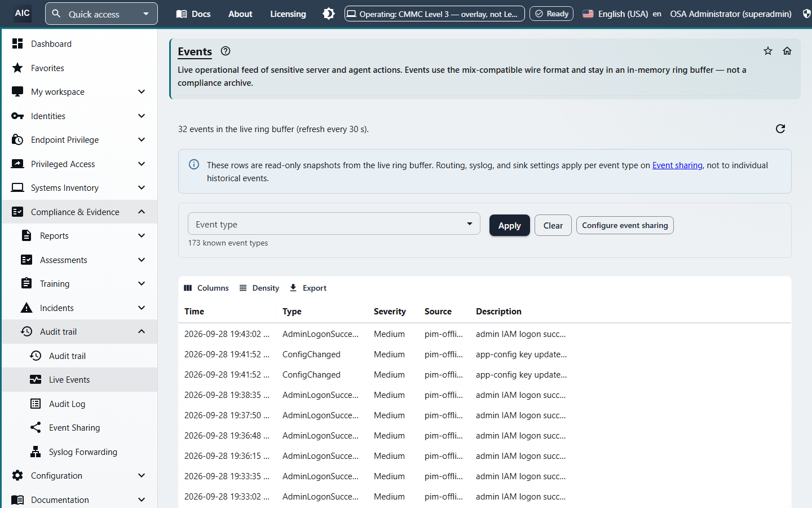The image size is (812, 508).
Task: Change language from English (USA)
Action: tap(621, 14)
